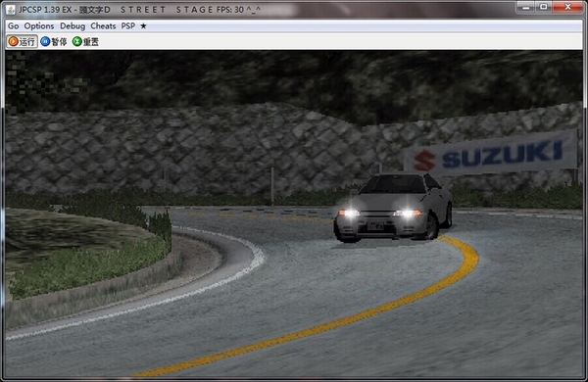Start emulation with the orange 运行 button
Viewport: 588px width, 382px height.
23,41
